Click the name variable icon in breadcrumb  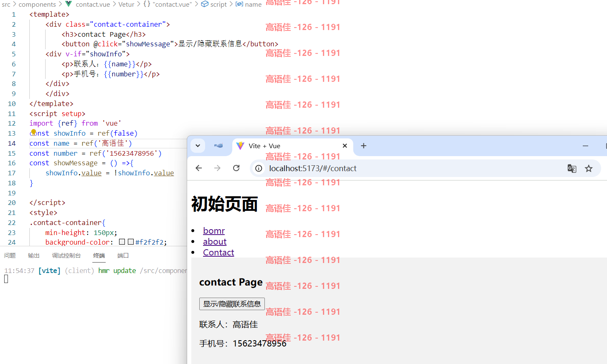tap(239, 4)
